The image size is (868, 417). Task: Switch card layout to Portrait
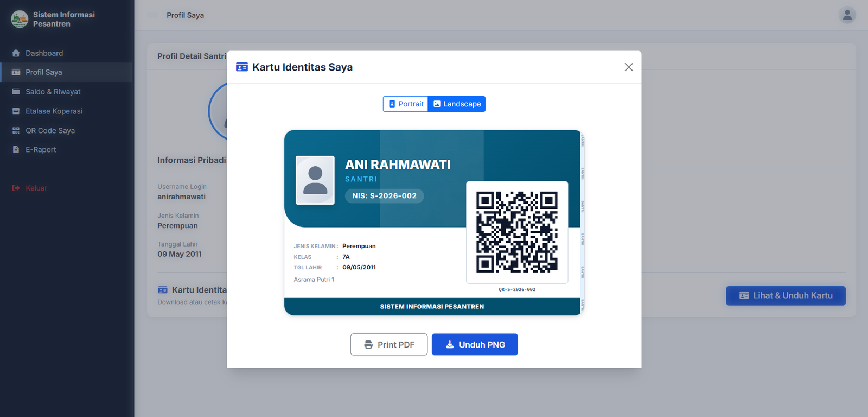(x=406, y=104)
